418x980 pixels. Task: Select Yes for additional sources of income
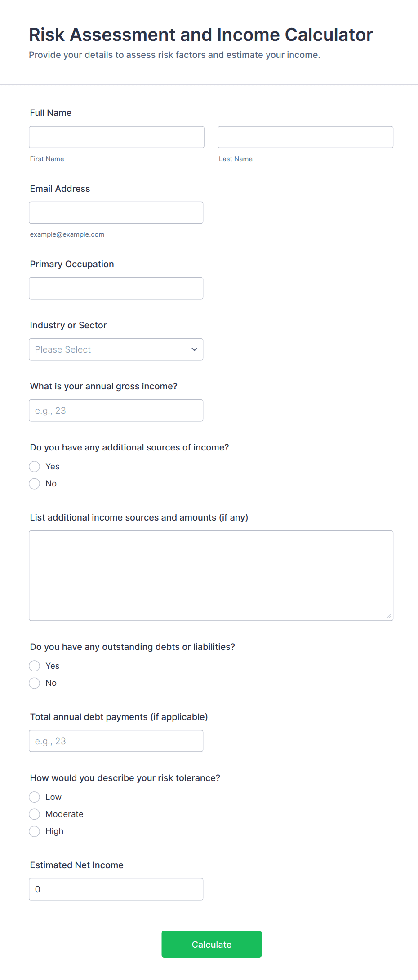coord(35,467)
